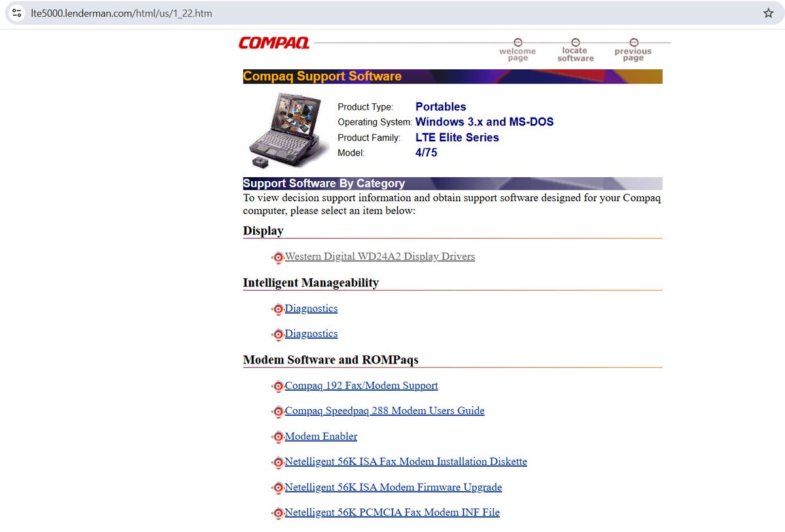Open the first Diagnostics link
The height and width of the screenshot is (532, 785).
coord(311,308)
